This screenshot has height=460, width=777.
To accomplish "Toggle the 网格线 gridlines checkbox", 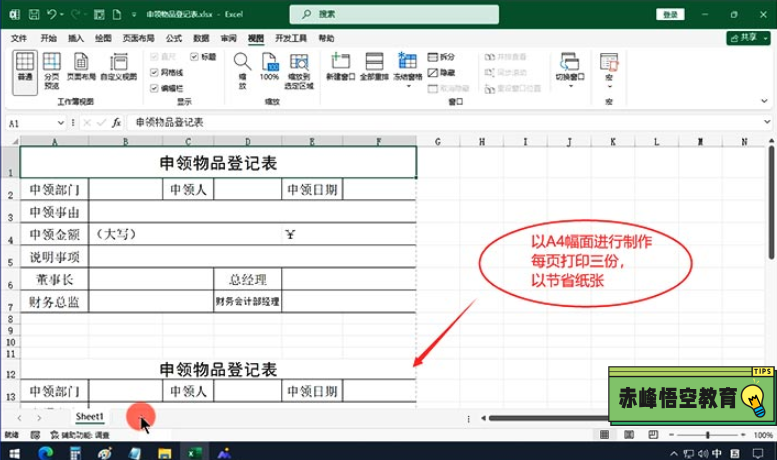I will (x=153, y=73).
